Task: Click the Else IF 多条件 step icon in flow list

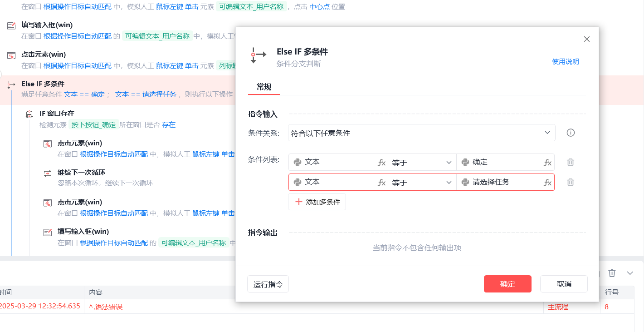Action: click(11, 85)
